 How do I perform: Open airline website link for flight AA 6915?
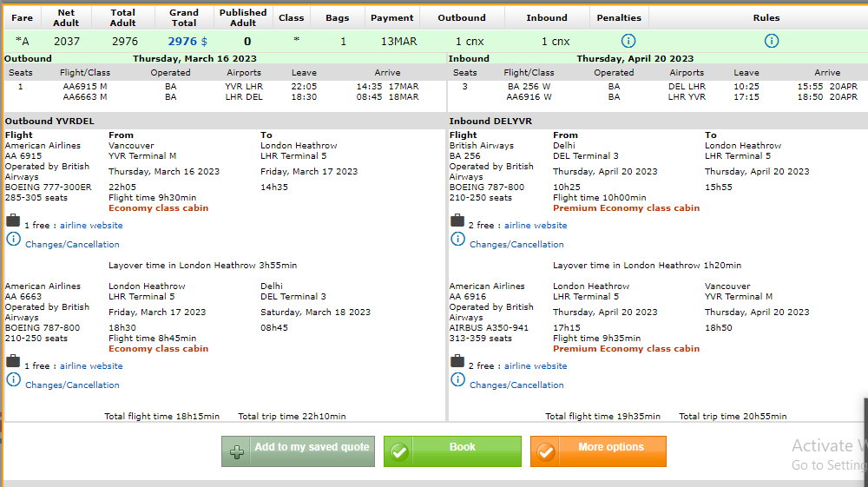[91, 226]
